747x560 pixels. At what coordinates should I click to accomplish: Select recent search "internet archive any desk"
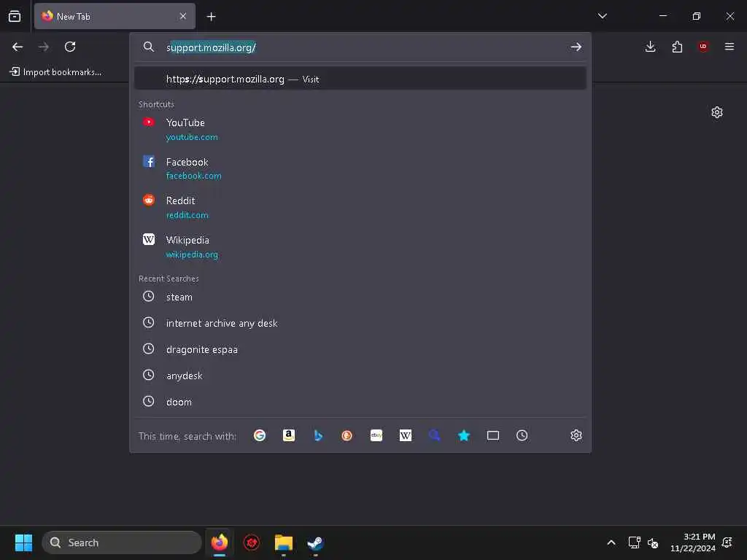pyautogui.click(x=360, y=323)
